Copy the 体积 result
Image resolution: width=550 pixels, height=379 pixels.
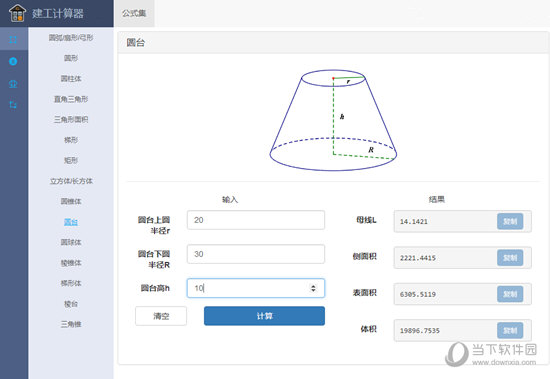510,331
